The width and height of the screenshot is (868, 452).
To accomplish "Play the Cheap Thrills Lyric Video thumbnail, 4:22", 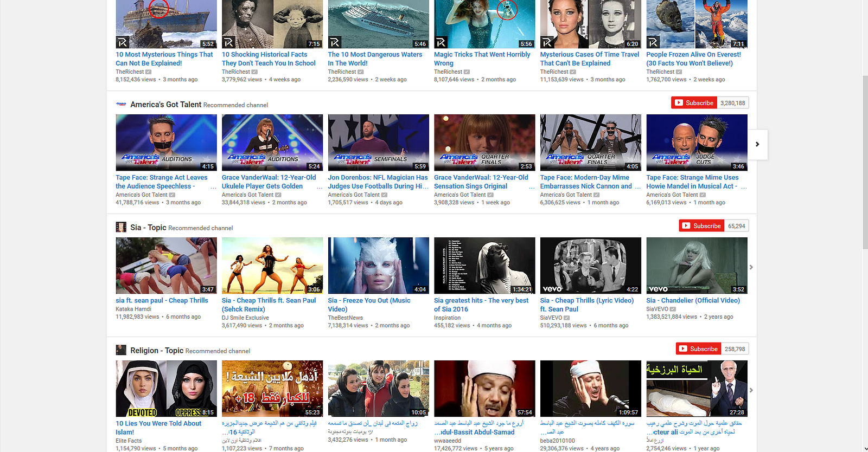I will tap(591, 266).
